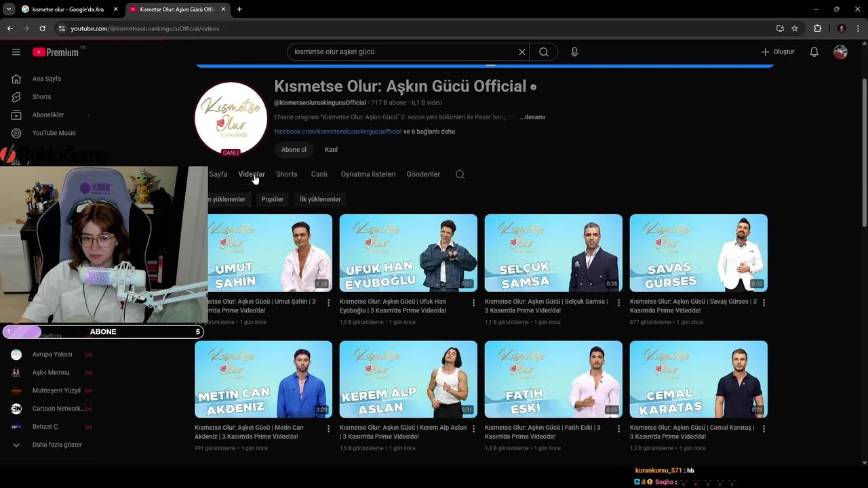The width and height of the screenshot is (868, 488).
Task: Open options menu for Umut Şahin video
Action: click(329, 303)
